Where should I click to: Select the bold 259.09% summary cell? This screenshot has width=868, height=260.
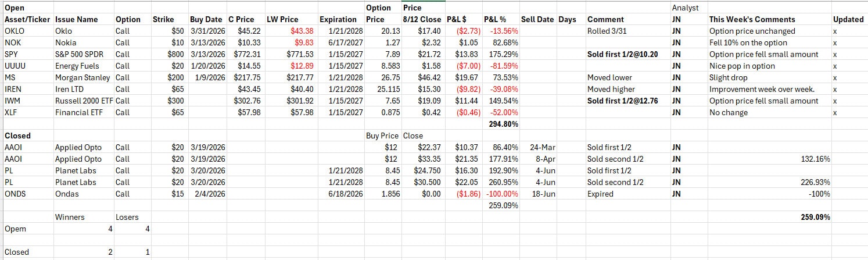[x=816, y=217]
